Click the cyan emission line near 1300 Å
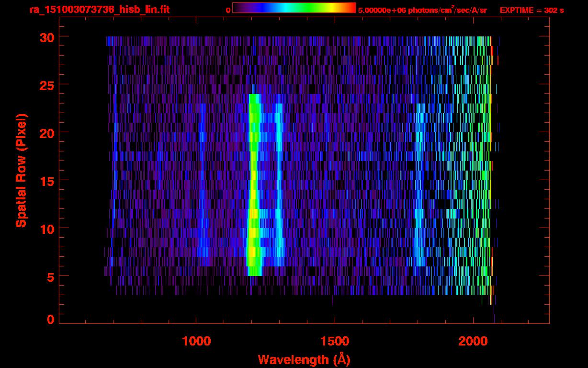Viewport: 588px width, 368px height. click(x=279, y=192)
